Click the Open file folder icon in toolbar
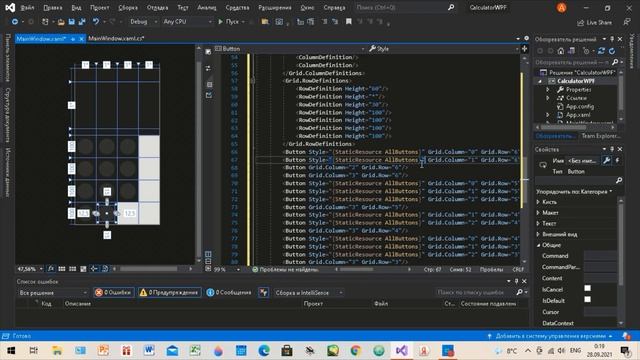This screenshot has height=360, width=640. click(x=61, y=22)
